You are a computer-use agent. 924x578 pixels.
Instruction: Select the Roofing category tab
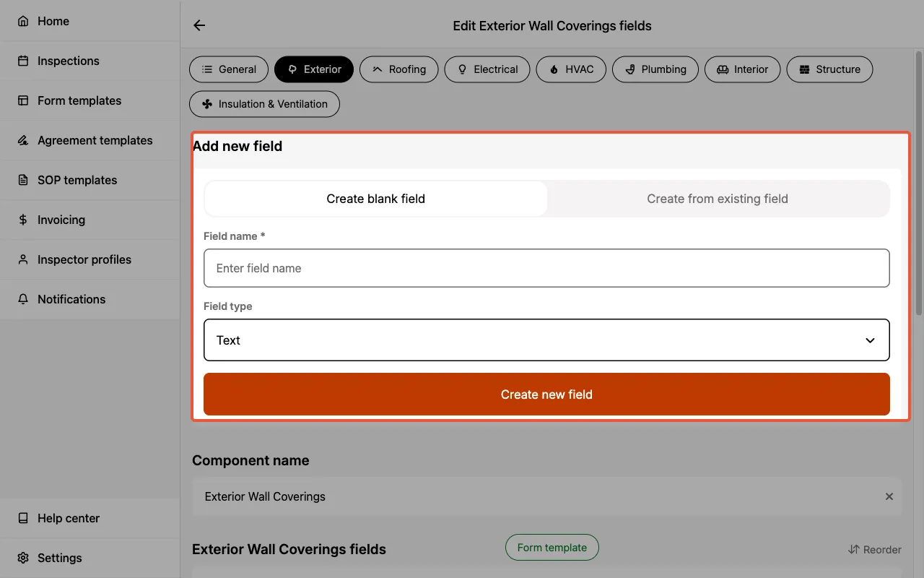point(398,69)
